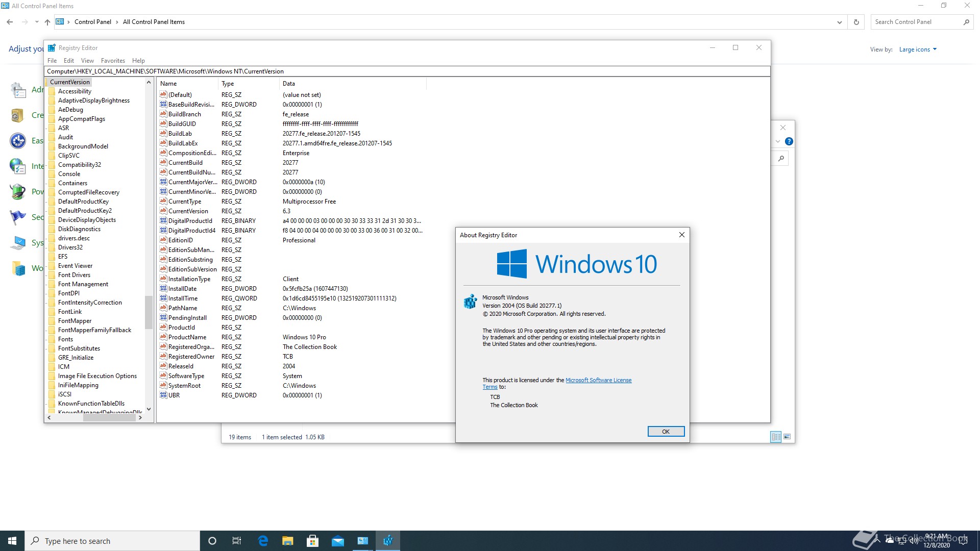The height and width of the screenshot is (551, 980).
Task: Open File Explorer from the taskbar
Action: click(288, 541)
